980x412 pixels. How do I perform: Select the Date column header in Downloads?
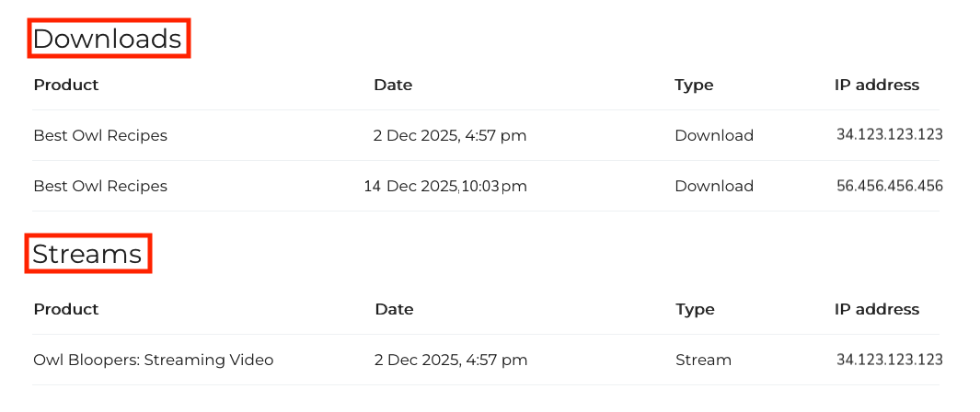(x=393, y=85)
